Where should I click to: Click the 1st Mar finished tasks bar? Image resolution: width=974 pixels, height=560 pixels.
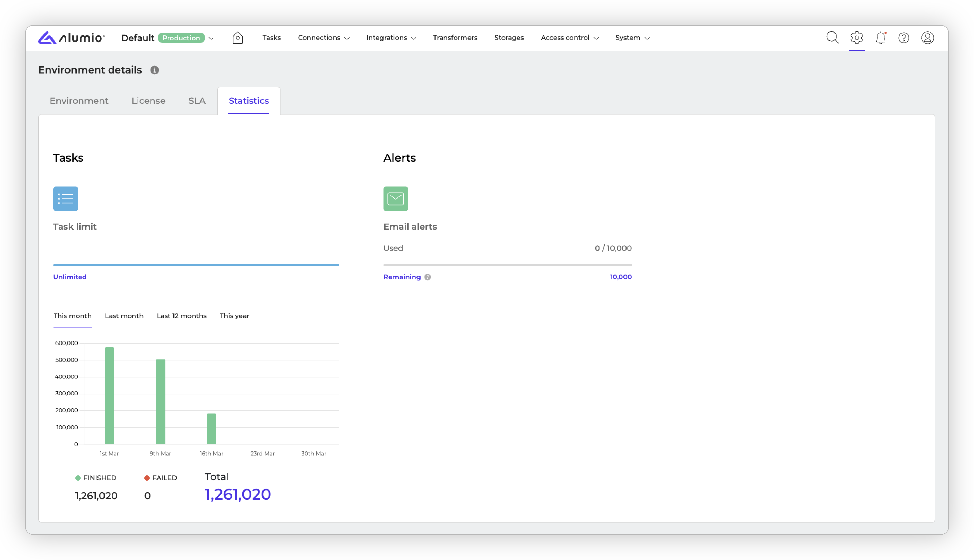tap(109, 396)
